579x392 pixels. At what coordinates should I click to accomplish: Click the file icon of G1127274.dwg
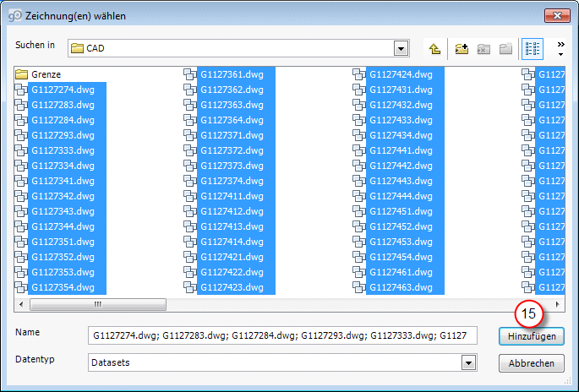click(21, 90)
